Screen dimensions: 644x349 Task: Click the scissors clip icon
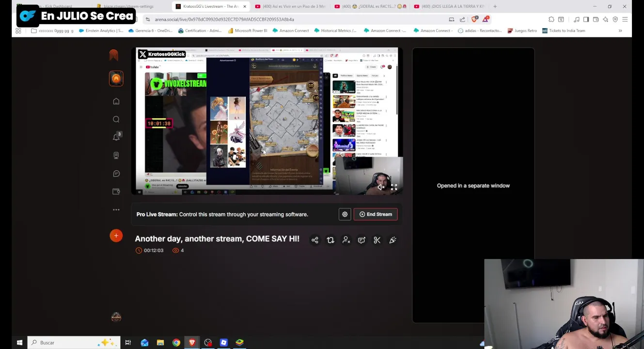[x=377, y=240]
